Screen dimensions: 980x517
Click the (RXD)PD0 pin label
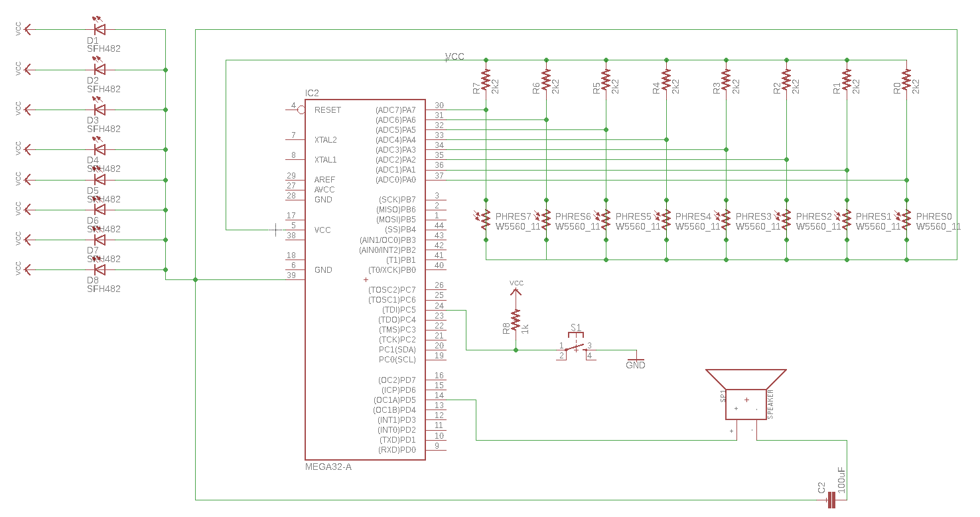[397, 450]
